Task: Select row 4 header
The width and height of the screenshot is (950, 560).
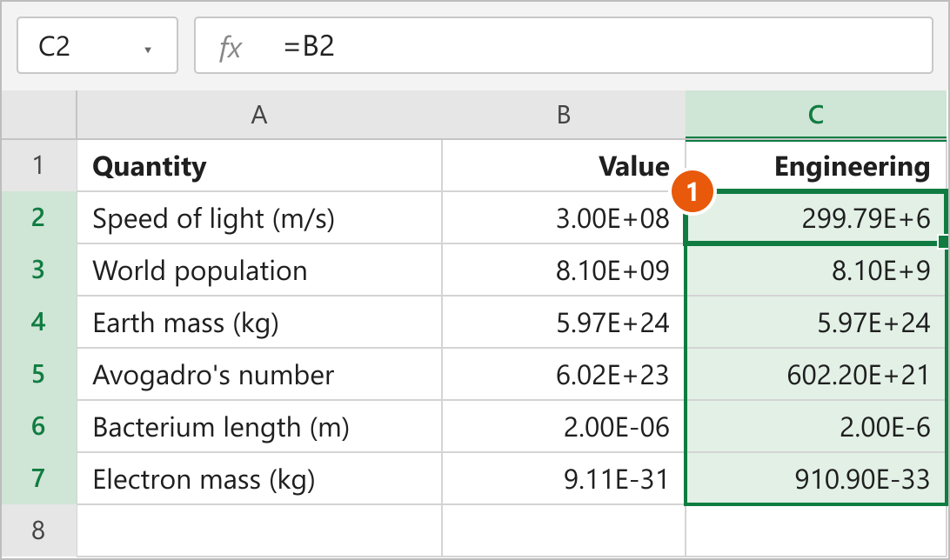Action: coord(39,322)
